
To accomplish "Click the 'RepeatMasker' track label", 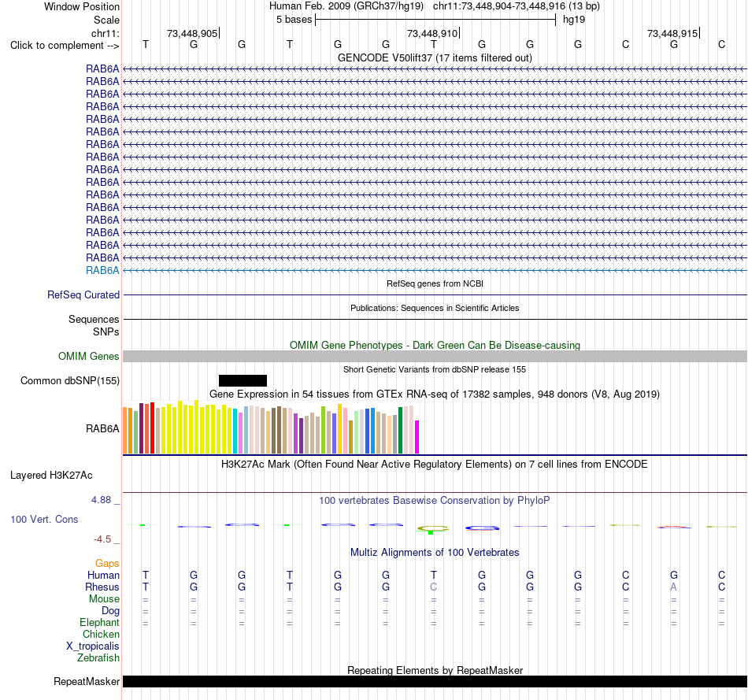I will click(x=87, y=682).
